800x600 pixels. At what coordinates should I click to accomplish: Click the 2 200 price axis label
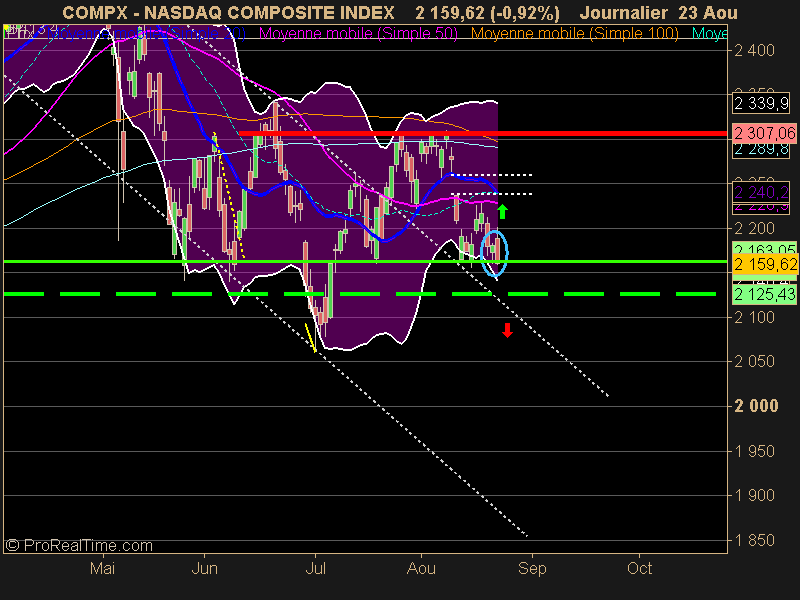pos(754,229)
